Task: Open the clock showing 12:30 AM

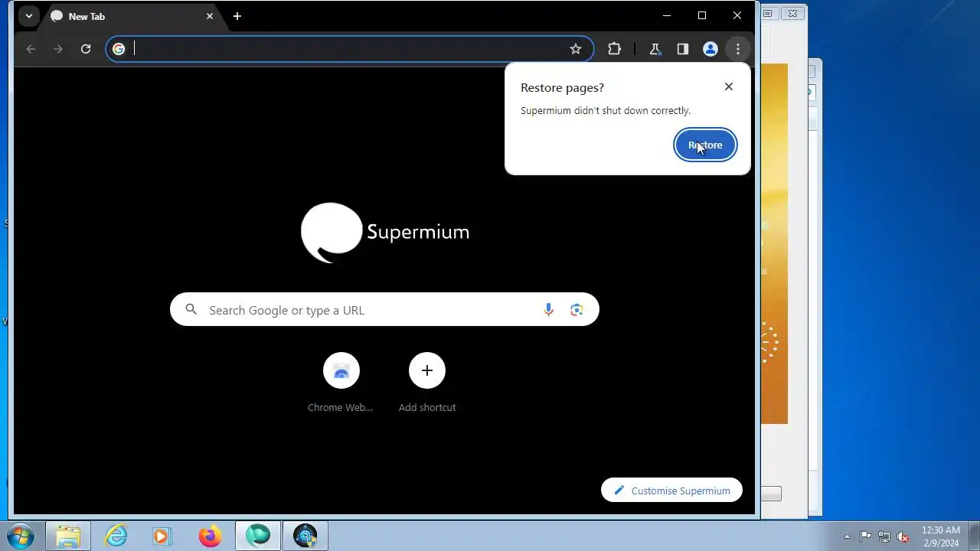Action: point(941,536)
